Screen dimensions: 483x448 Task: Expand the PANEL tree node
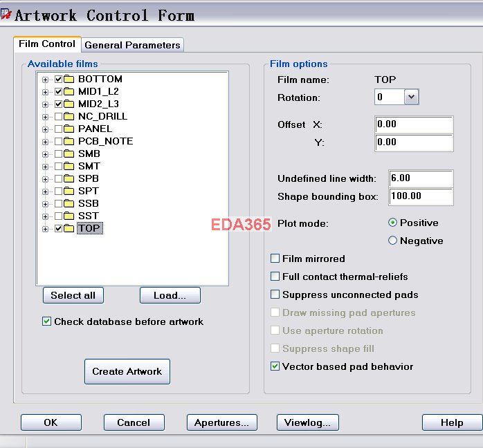(x=45, y=130)
